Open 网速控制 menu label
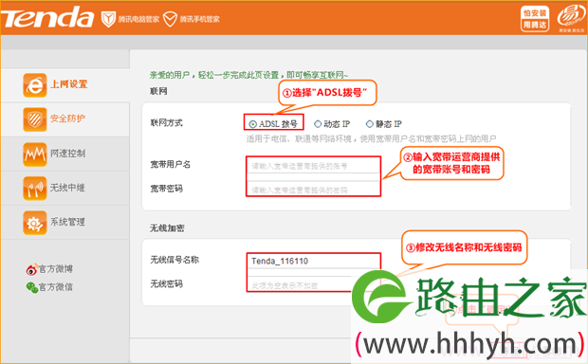The image size is (588, 364). [x=68, y=153]
